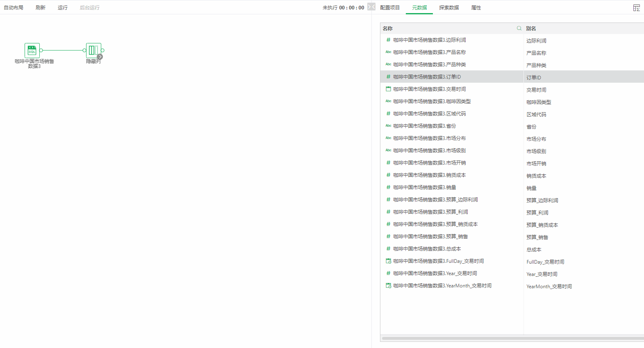Click the 自动布局 button
The image size is (644, 348).
click(14, 8)
